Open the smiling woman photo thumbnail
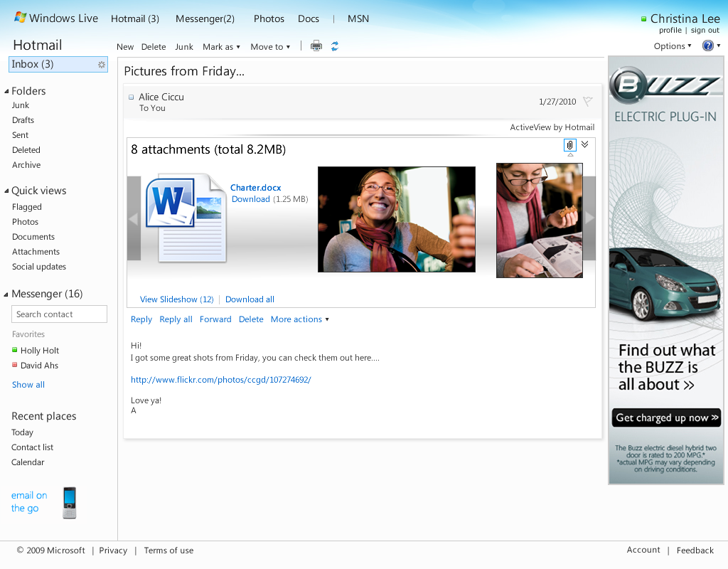 (x=397, y=219)
